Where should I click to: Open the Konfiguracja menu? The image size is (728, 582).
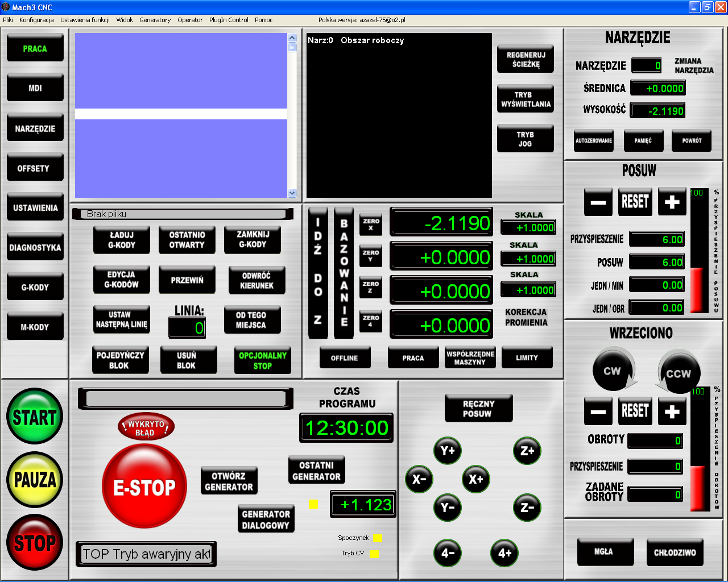pyautogui.click(x=36, y=20)
